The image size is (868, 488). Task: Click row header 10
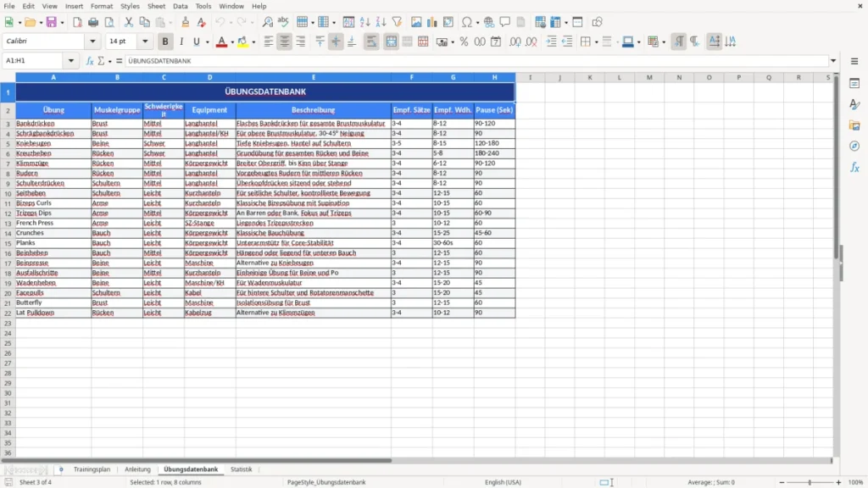[8, 194]
